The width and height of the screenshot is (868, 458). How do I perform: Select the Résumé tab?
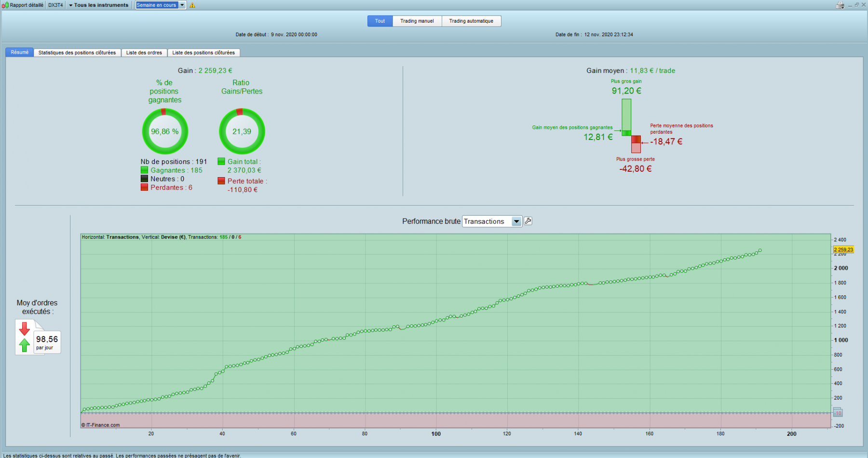20,52
